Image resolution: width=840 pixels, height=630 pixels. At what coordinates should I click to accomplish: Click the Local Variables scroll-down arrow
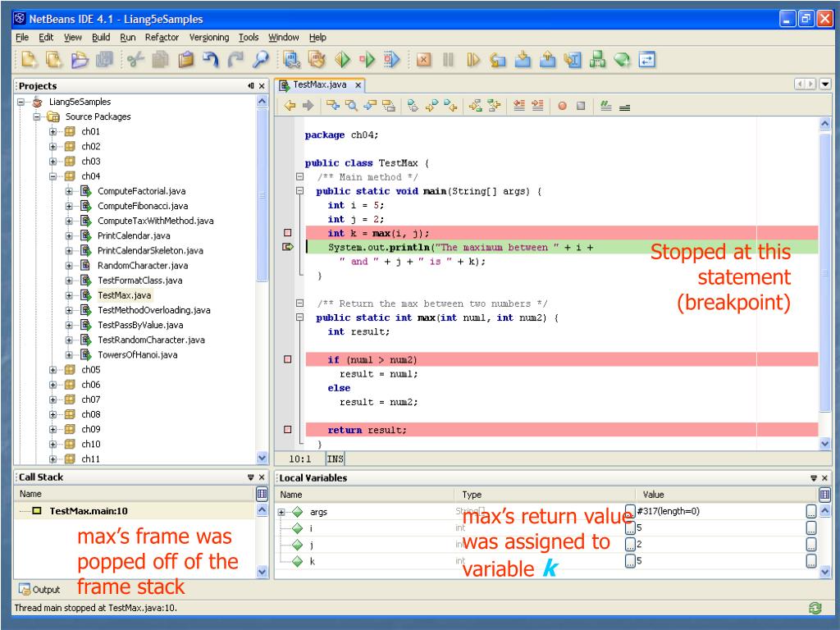pos(825,572)
